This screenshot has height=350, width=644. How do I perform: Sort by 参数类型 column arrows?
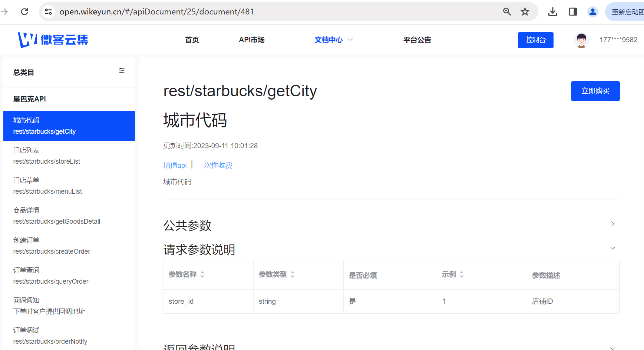(x=293, y=274)
